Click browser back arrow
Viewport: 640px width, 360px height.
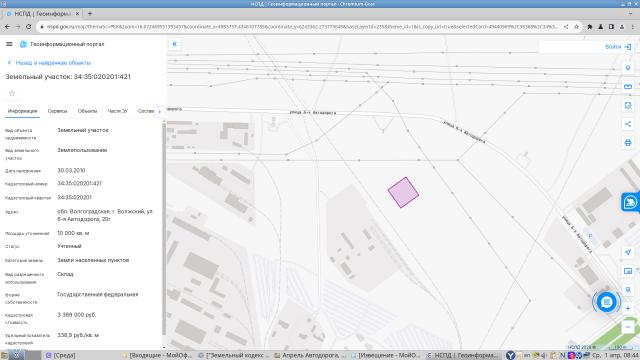(7, 27)
